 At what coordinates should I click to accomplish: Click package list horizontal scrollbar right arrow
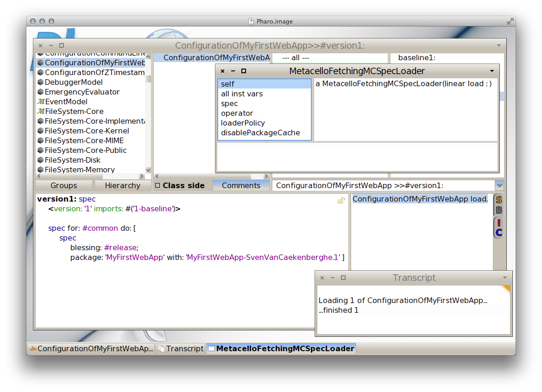(x=142, y=176)
